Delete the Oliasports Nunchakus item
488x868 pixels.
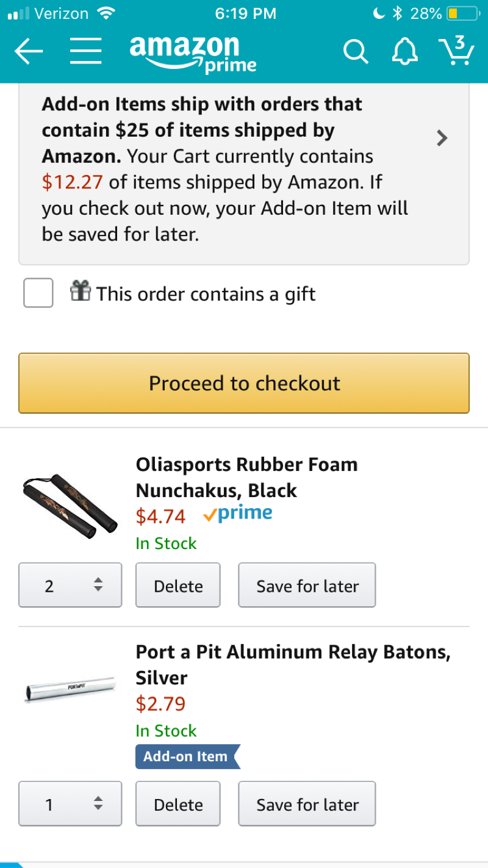click(x=178, y=586)
